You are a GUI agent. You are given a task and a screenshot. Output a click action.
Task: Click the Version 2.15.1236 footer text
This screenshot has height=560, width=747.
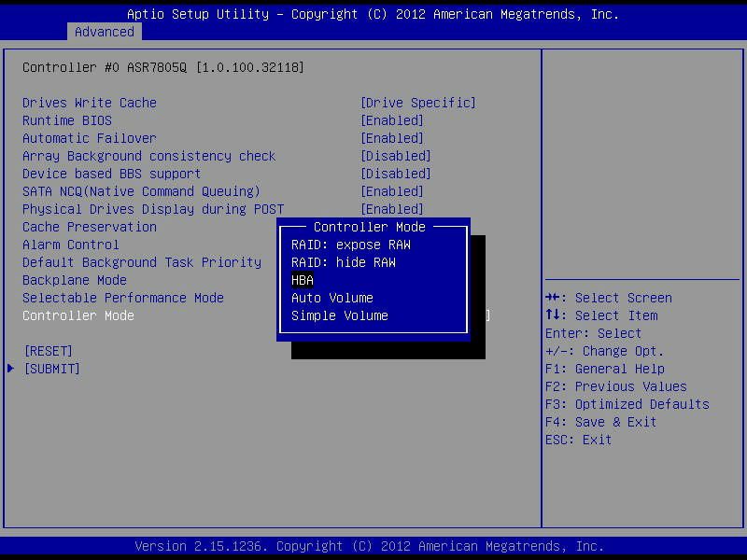[x=369, y=546]
